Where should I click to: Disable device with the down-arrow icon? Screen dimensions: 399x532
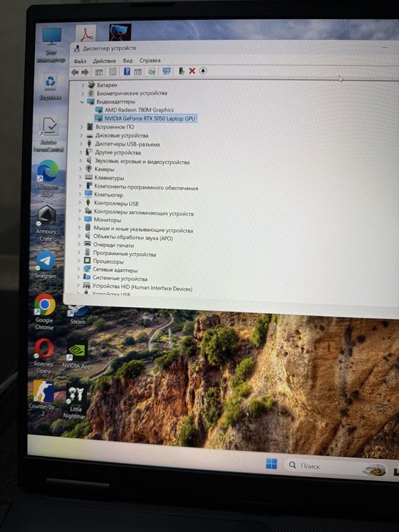(203, 71)
